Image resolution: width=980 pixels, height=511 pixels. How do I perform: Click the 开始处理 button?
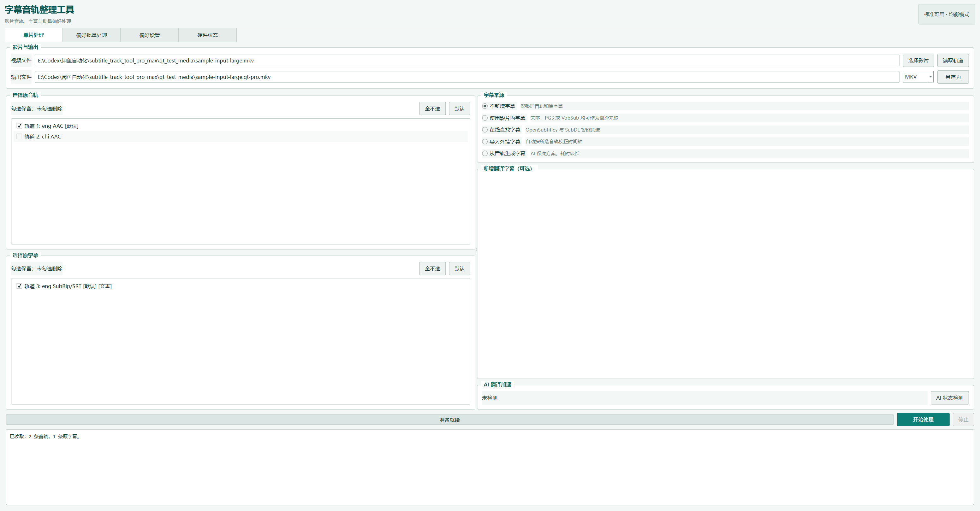pos(923,420)
